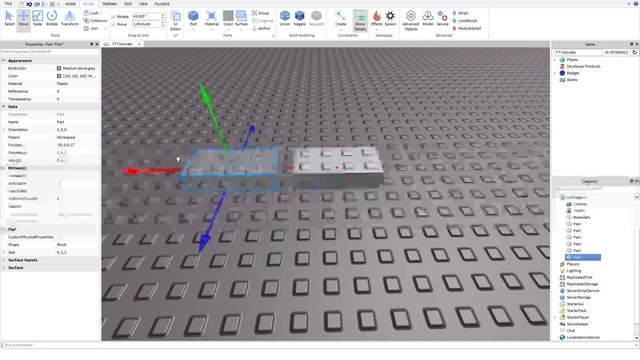Toggle Collisions in Tools group

96,20
